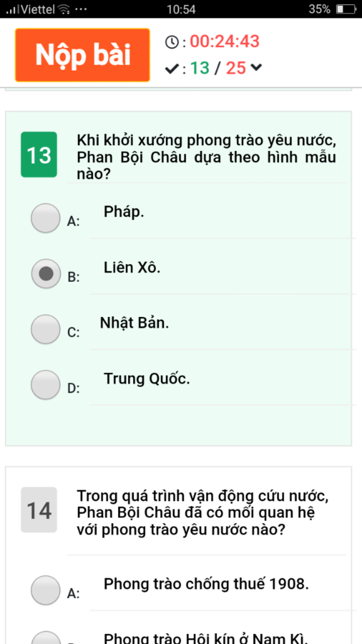Image resolution: width=362 pixels, height=644 pixels.
Task: Click the clock timer icon
Action: [172, 42]
